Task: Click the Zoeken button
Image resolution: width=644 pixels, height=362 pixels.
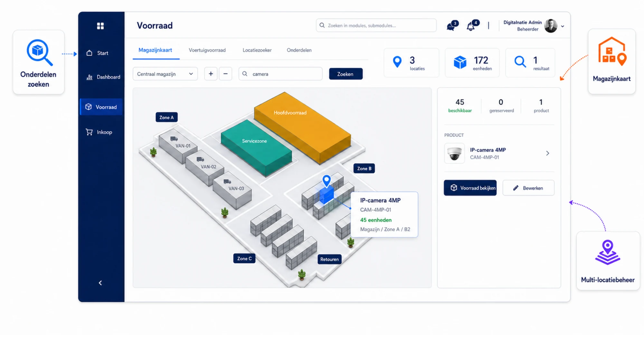Action: point(346,74)
